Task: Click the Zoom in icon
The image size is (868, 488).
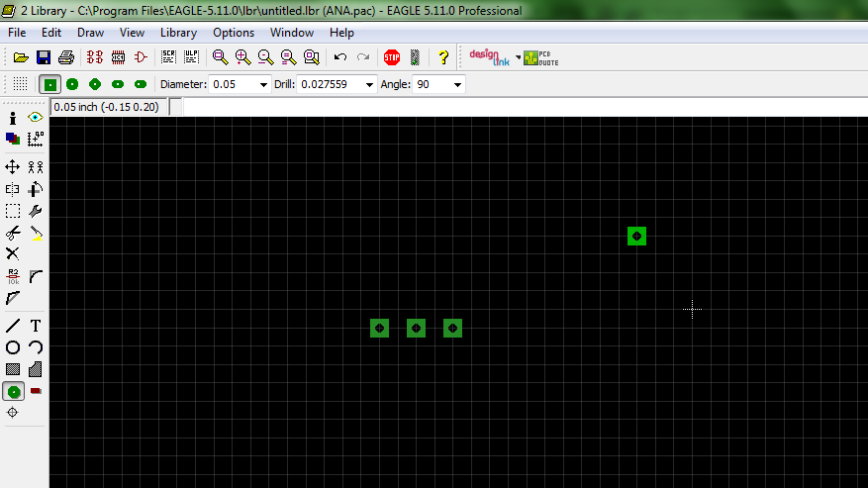Action: point(242,57)
